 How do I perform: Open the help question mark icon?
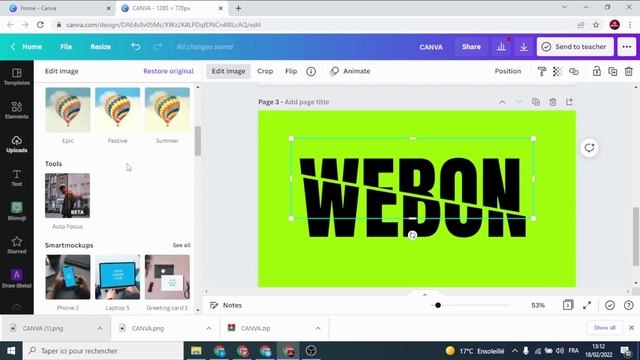629,305
